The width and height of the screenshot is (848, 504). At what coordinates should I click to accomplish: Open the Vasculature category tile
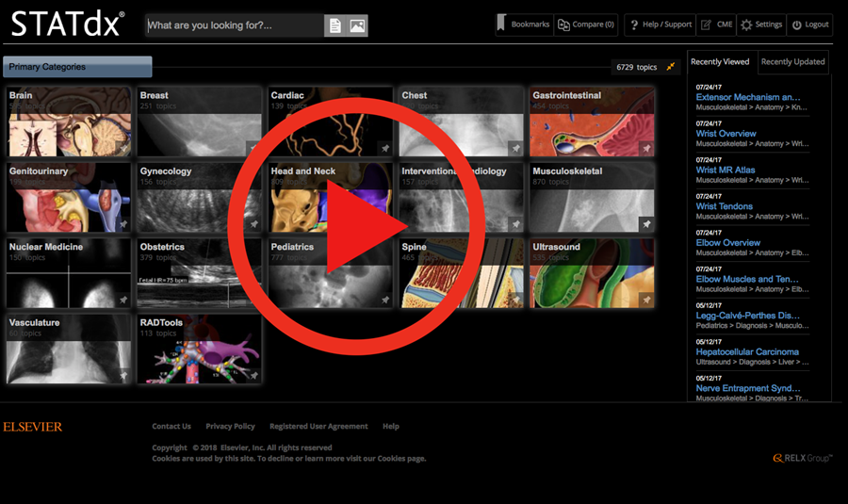pyautogui.click(x=69, y=349)
